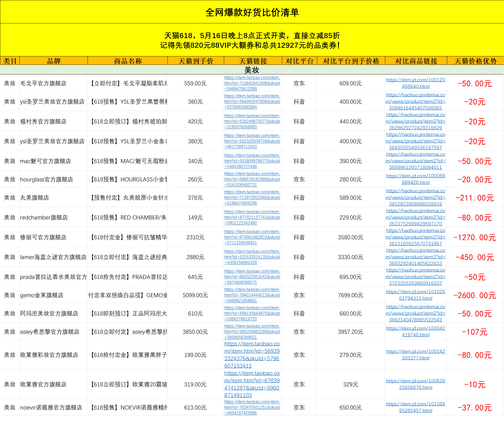Open Douyin link ending 3689961293718094011

[x=415, y=161]
